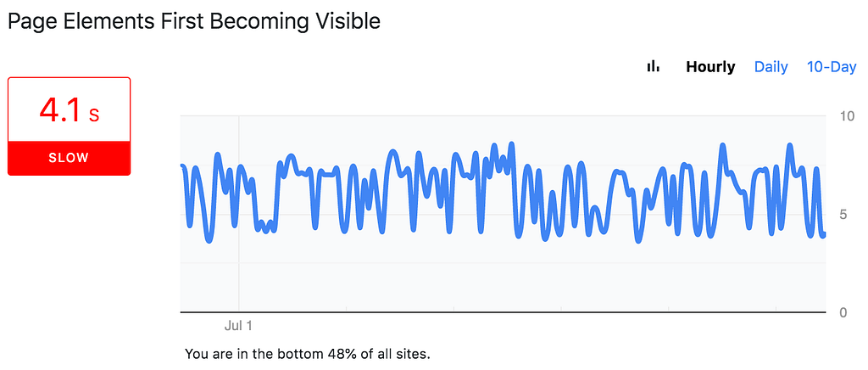The height and width of the screenshot is (370, 868).
Task: Click the bottom 48% of all sites text
Action: coord(307,354)
